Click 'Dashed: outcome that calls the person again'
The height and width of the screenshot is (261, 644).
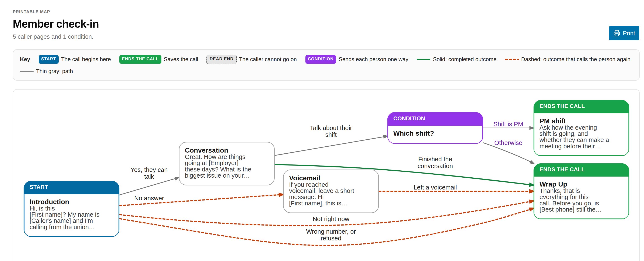pos(575,59)
